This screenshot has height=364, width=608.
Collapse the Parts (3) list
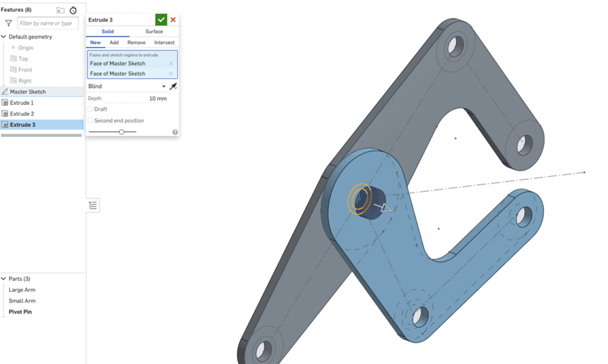[4, 278]
